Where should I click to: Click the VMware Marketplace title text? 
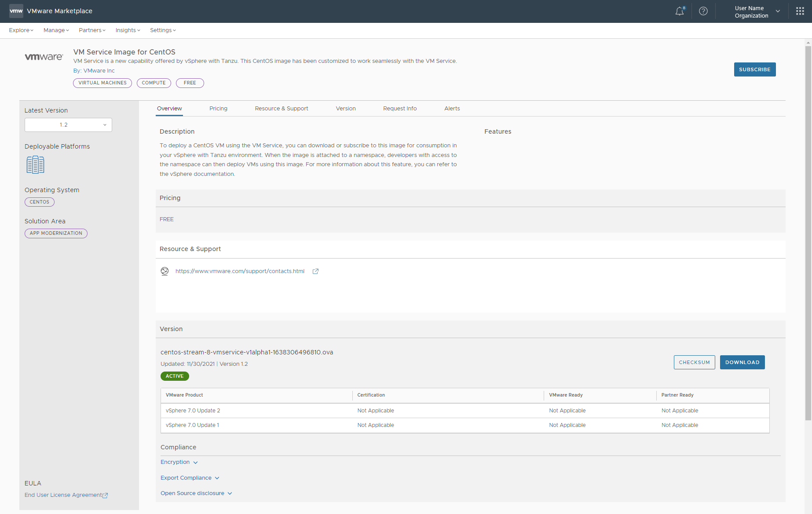[59, 11]
